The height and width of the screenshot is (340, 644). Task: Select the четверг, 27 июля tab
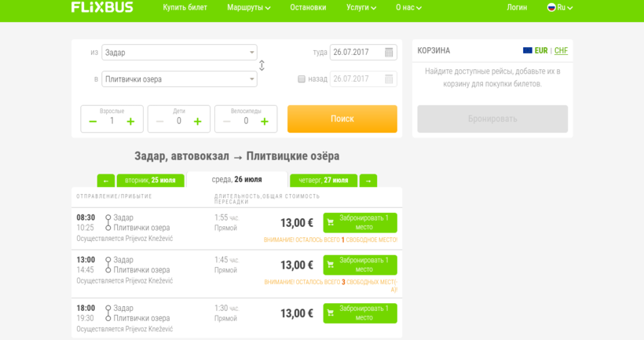[324, 181]
